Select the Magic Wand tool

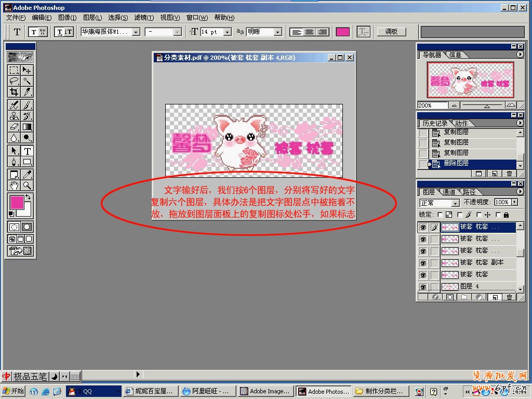pos(27,81)
